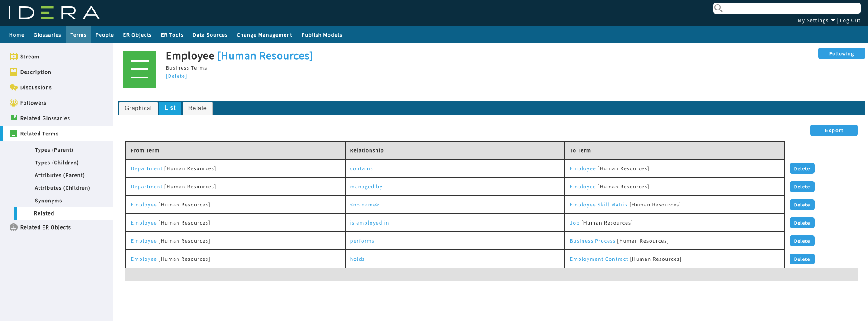Open the People menu
868x321 pixels.
pos(105,35)
